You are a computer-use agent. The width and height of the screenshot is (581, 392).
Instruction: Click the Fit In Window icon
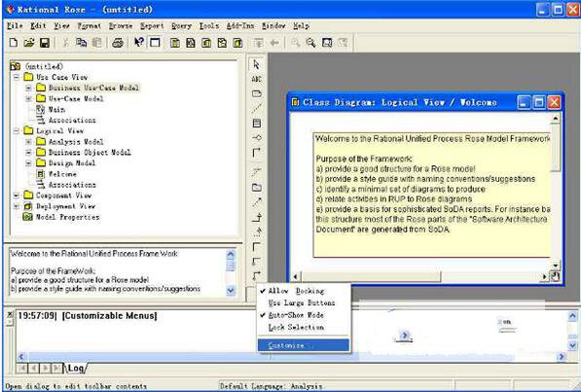click(x=327, y=43)
